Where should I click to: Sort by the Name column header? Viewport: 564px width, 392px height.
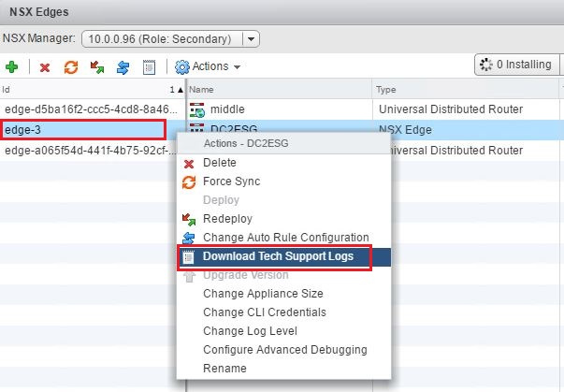pos(280,89)
